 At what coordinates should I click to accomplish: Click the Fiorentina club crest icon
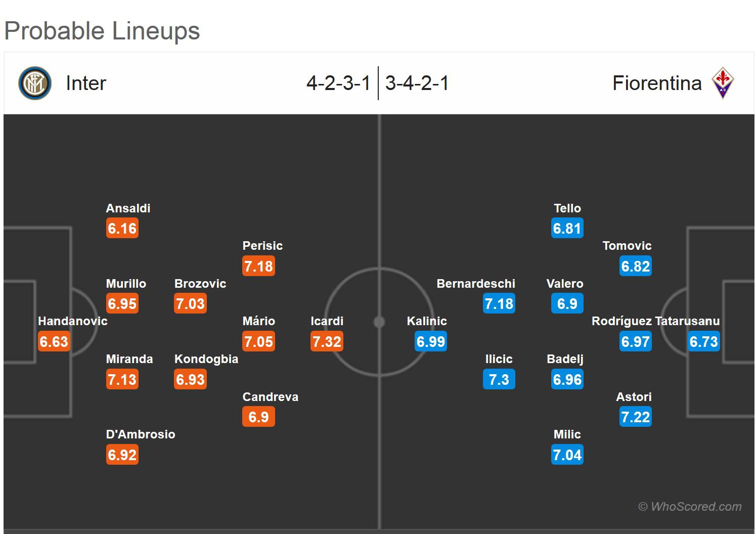coord(723,83)
